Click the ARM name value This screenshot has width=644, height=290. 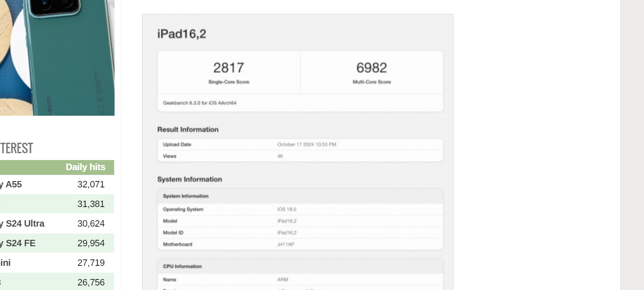click(x=282, y=280)
